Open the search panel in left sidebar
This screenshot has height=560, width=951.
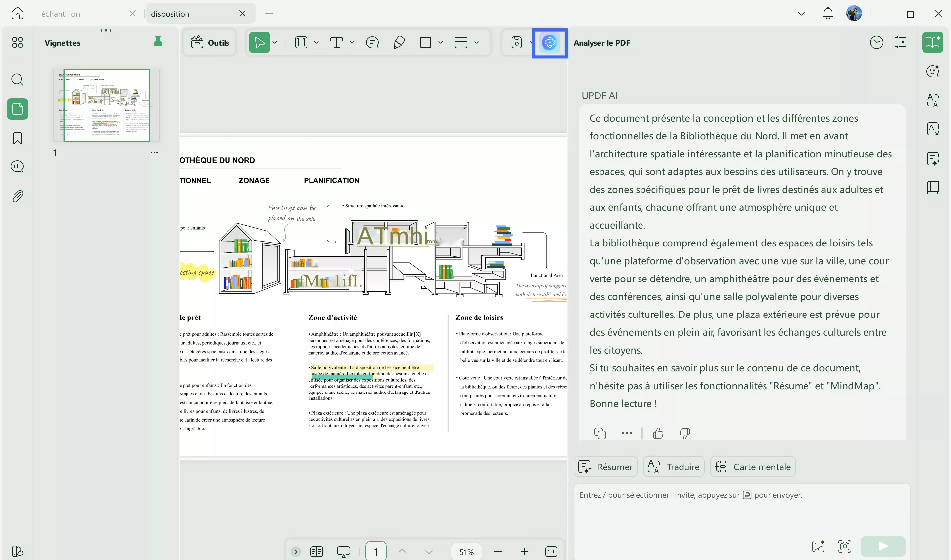tap(18, 80)
